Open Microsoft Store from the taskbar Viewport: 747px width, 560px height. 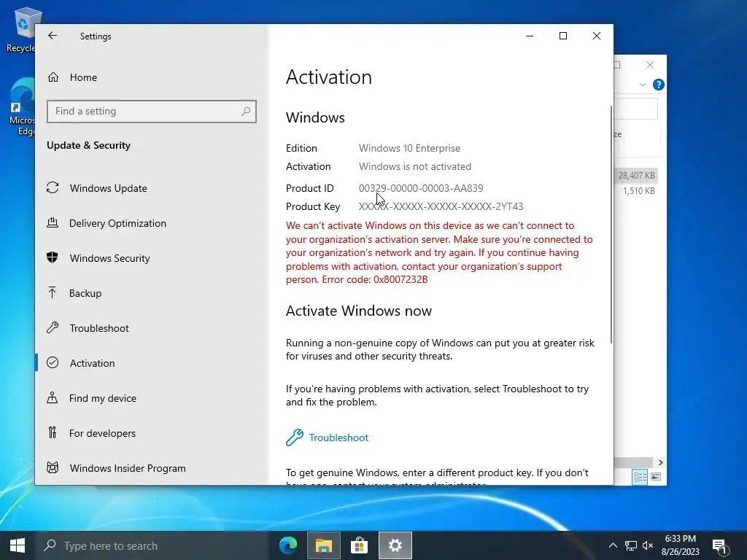tap(359, 545)
